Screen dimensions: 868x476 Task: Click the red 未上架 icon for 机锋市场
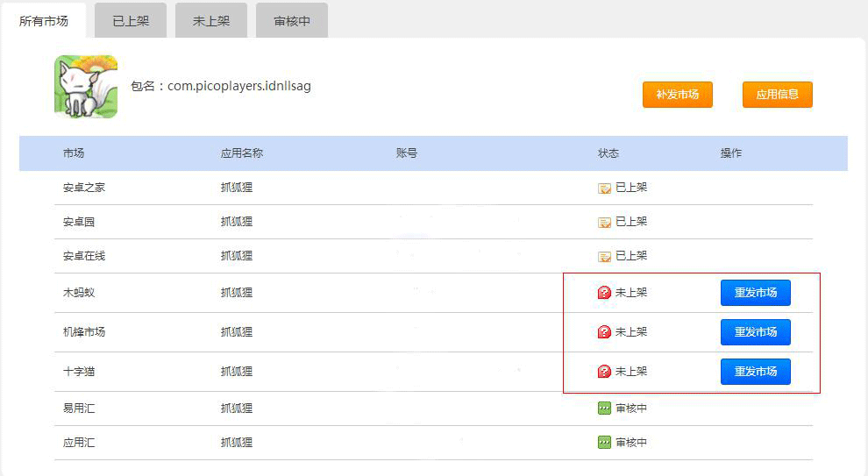[x=604, y=331]
